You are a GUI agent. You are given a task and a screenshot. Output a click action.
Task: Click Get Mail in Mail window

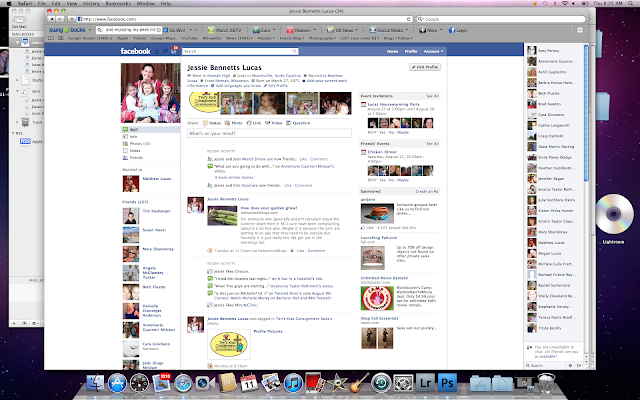[19, 22]
